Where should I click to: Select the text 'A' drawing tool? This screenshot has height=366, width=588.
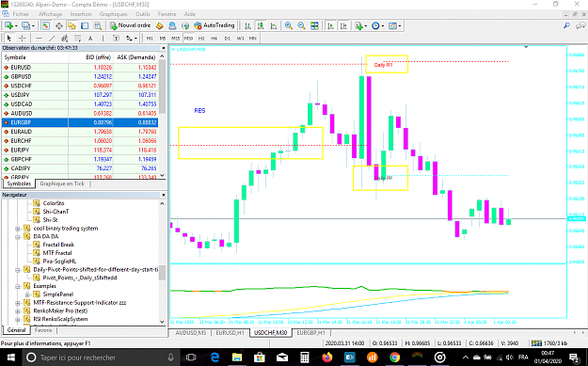point(90,39)
